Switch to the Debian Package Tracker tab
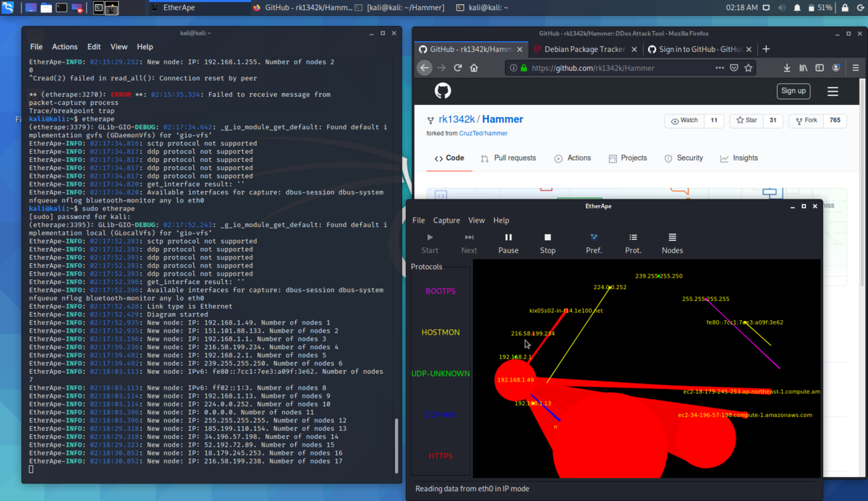This screenshot has width=868, height=501. click(584, 49)
